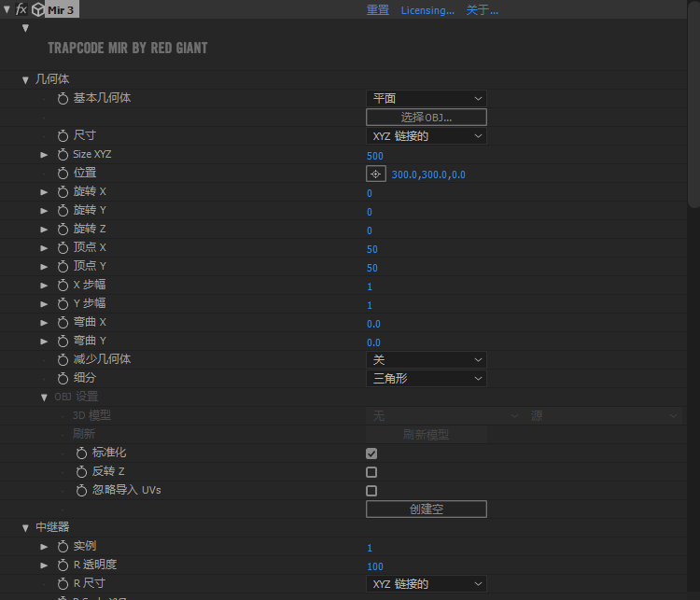Toggle stopwatch for 减少几何体
The height and width of the screenshot is (600, 700).
(63, 360)
